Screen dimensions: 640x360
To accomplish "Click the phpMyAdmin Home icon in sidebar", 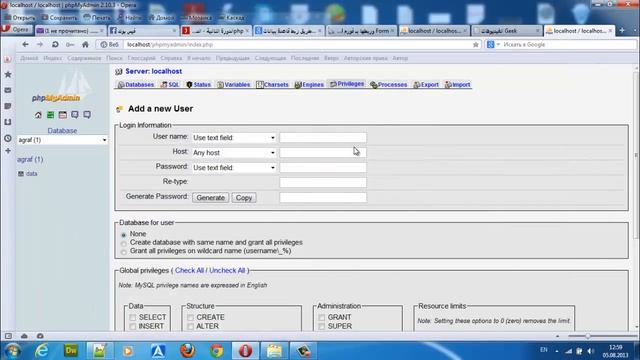I will click(x=38, y=115).
